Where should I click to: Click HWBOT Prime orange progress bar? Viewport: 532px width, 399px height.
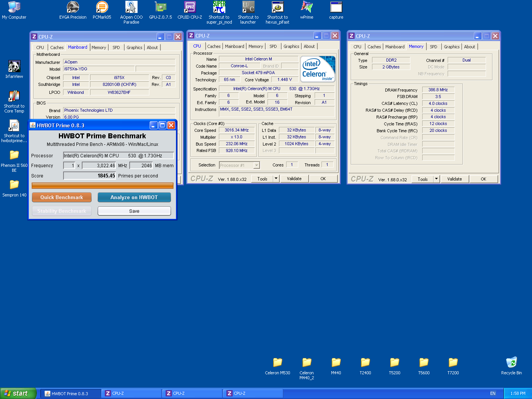click(103, 185)
